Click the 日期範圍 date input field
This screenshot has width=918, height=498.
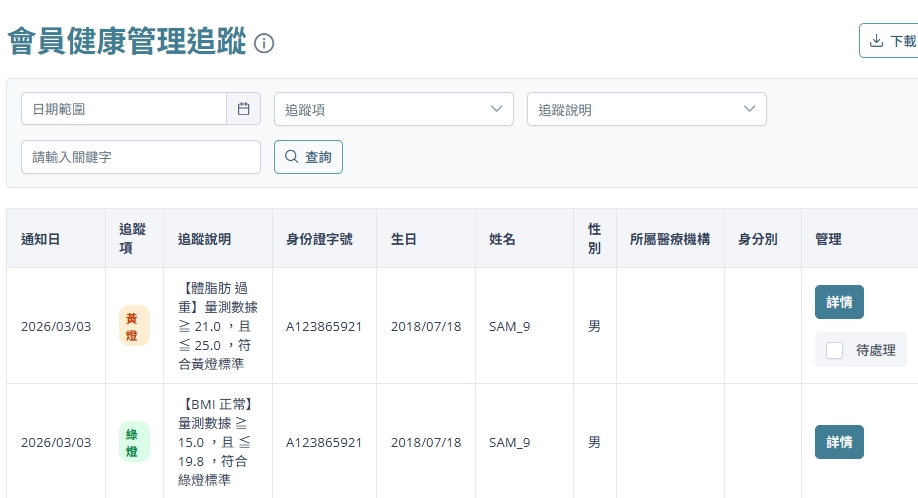[124, 109]
